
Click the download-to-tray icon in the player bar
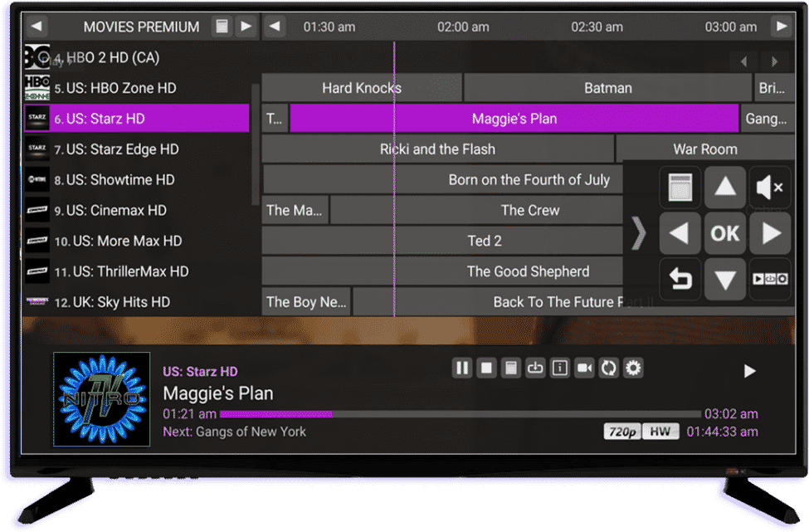[x=535, y=368]
